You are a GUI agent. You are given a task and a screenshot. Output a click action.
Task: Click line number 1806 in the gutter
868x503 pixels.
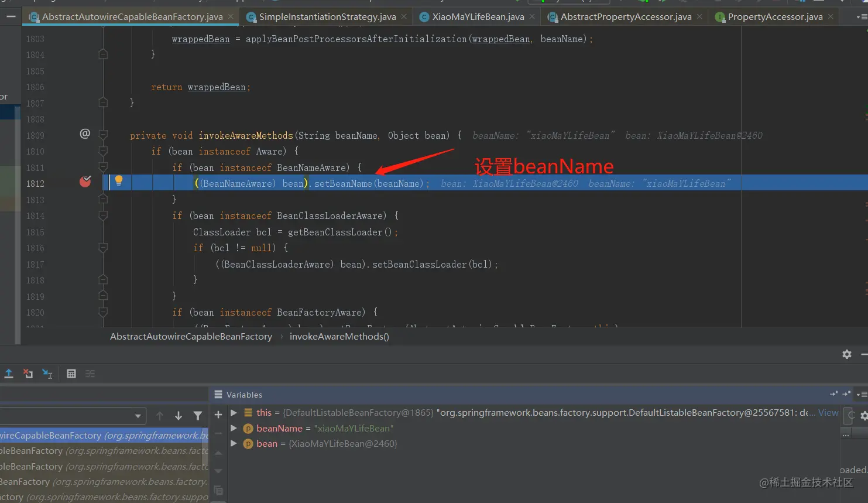coord(35,87)
